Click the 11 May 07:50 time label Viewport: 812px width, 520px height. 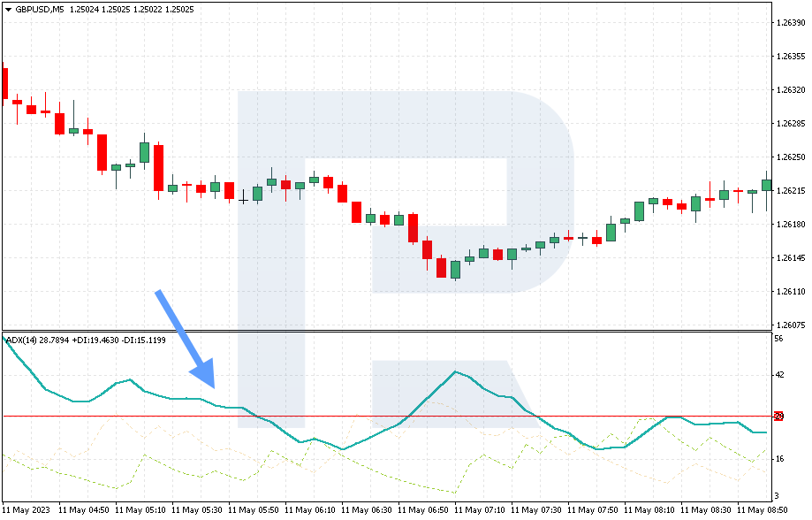592,510
